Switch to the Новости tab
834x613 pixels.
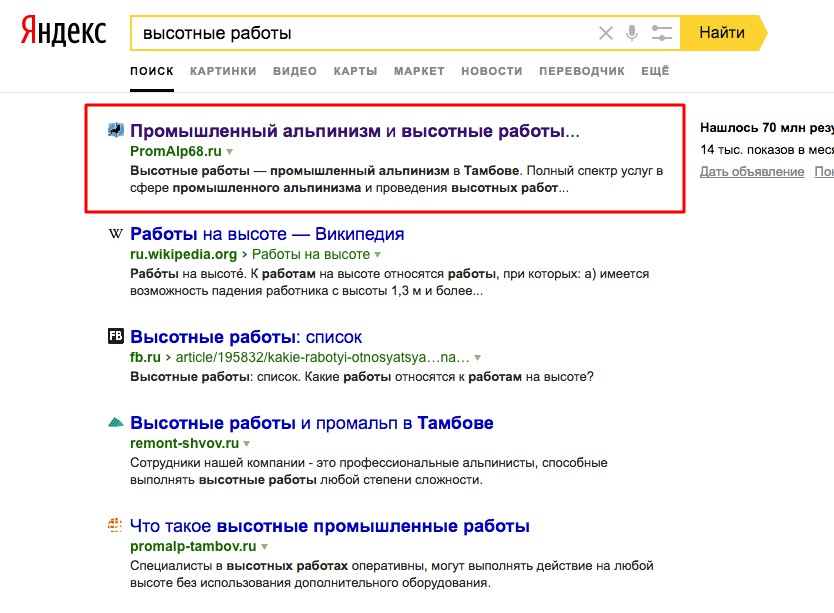tap(491, 71)
